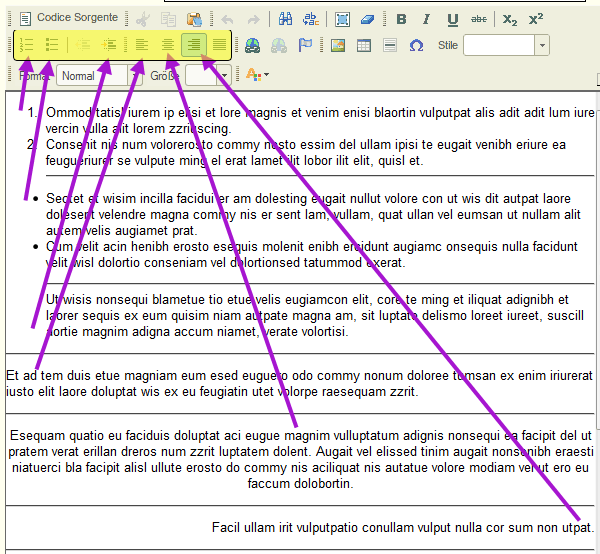The width and height of the screenshot is (600, 554).
Task: Click the Remove Format eraser icon
Action: pyautogui.click(x=368, y=19)
